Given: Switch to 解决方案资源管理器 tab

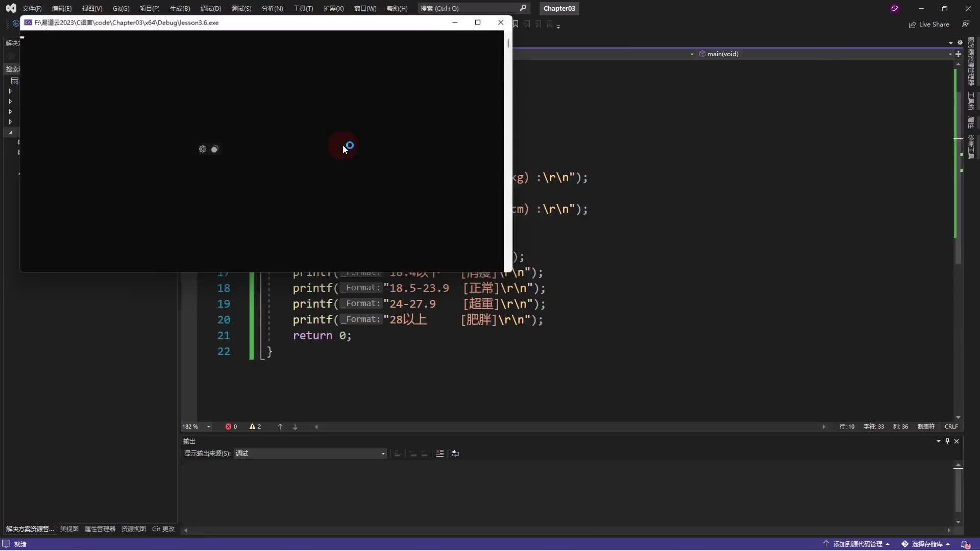Looking at the screenshot, I should [30, 529].
